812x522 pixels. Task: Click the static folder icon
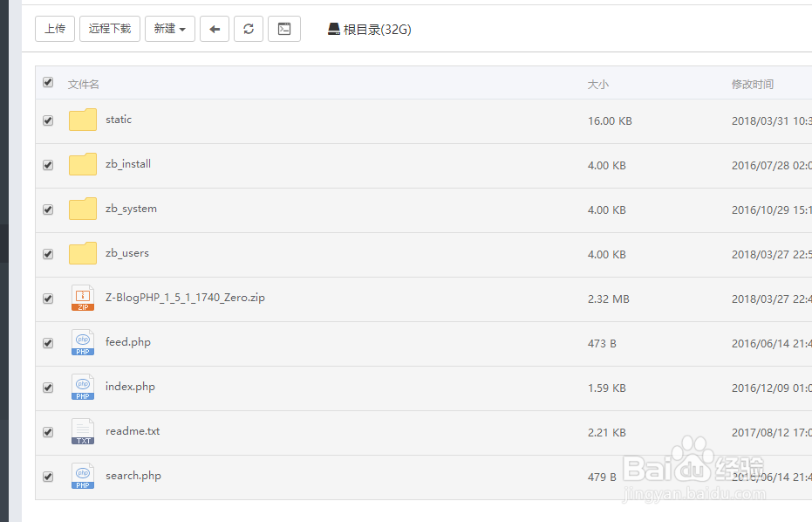point(83,120)
